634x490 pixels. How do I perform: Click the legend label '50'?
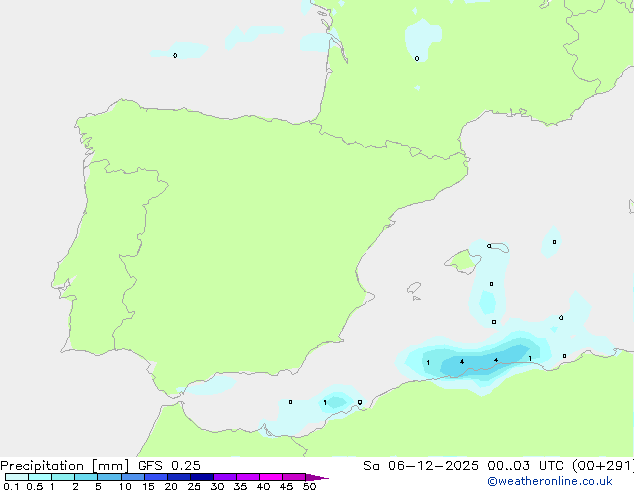(x=309, y=486)
